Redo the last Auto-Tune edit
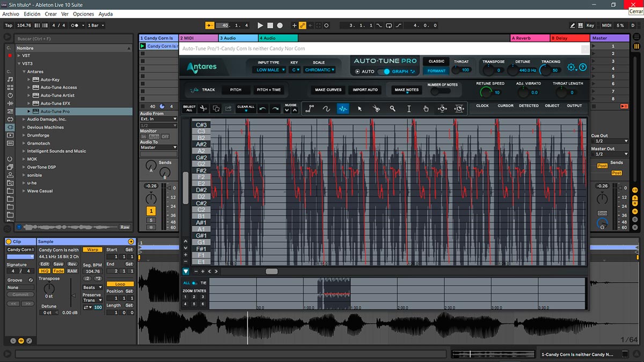This screenshot has width=644, height=362. pos(275,108)
